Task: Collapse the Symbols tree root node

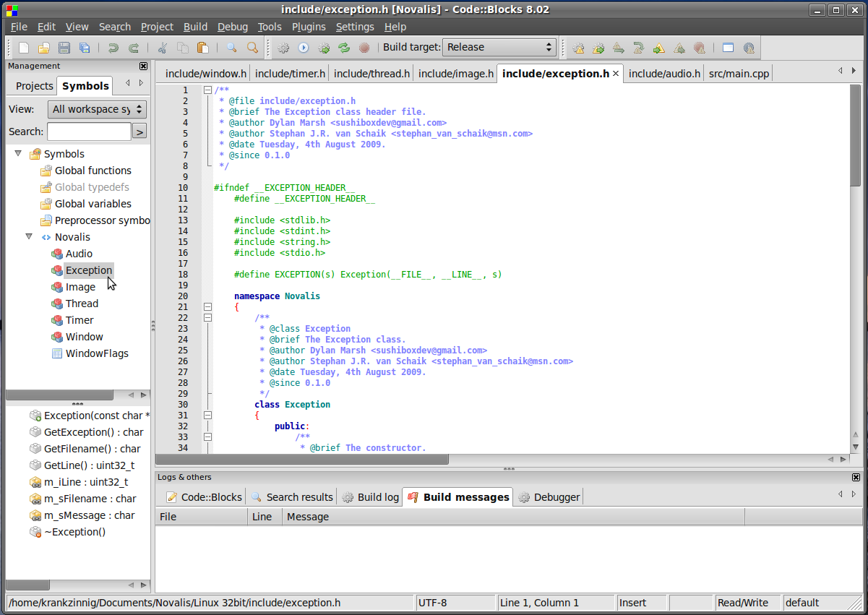Action: click(x=17, y=153)
